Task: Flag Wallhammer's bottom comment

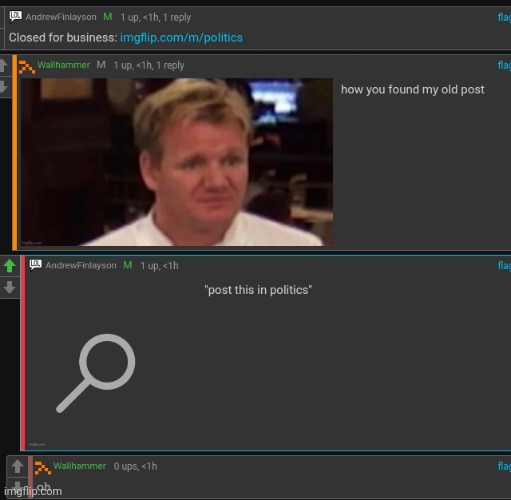Action: tap(504, 466)
